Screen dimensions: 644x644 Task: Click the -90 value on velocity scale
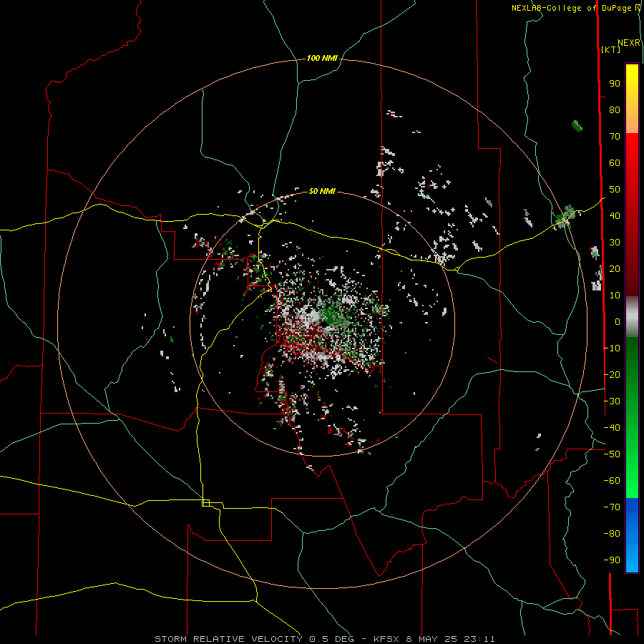[x=612, y=560]
